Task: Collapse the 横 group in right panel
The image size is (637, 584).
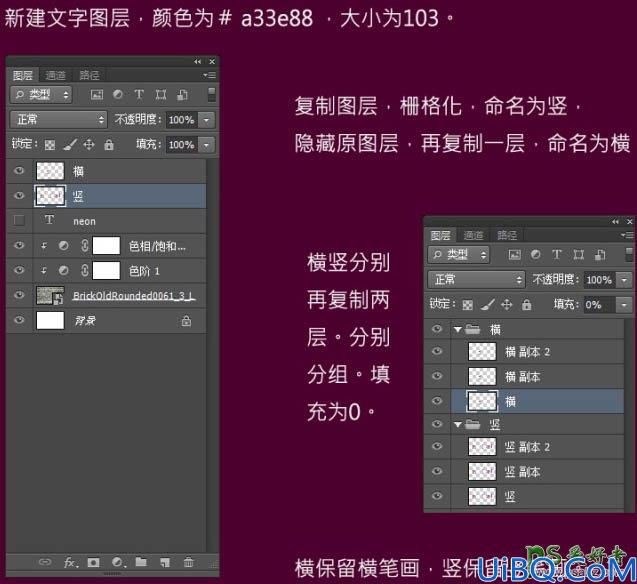Action: tap(458, 329)
